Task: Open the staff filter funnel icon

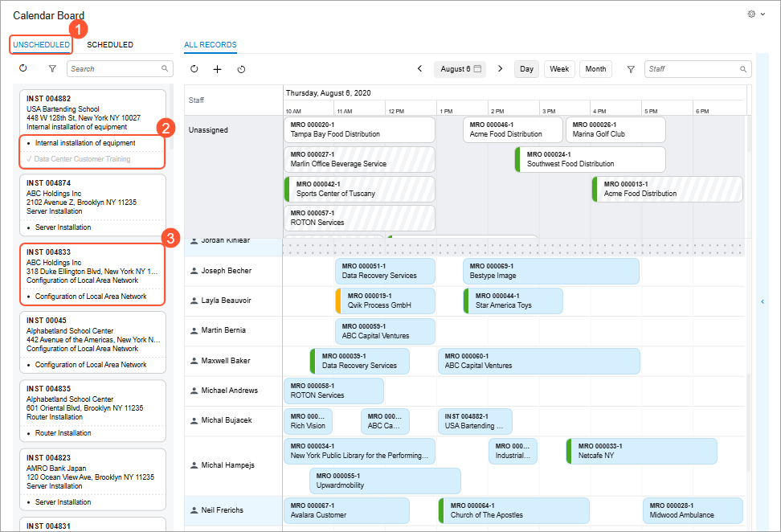Action: click(631, 69)
